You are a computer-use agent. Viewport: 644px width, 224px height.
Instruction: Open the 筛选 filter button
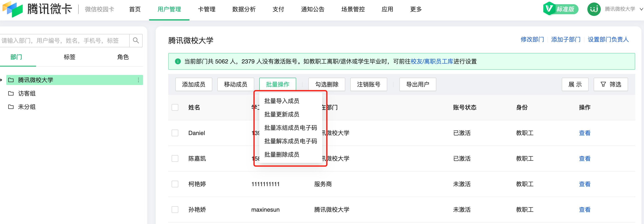click(x=610, y=84)
